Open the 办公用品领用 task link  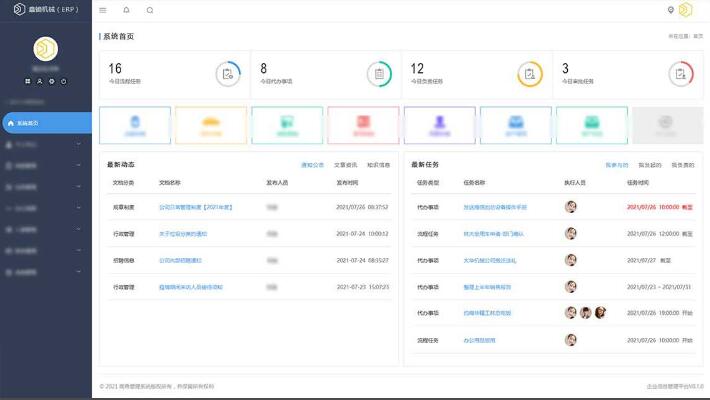click(480, 340)
